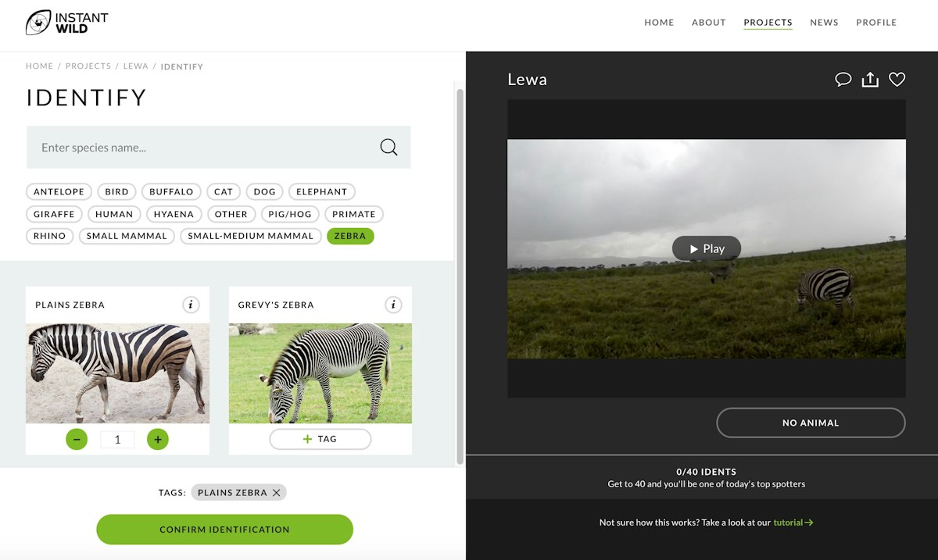Click the Plains Zebra count field

point(117,440)
